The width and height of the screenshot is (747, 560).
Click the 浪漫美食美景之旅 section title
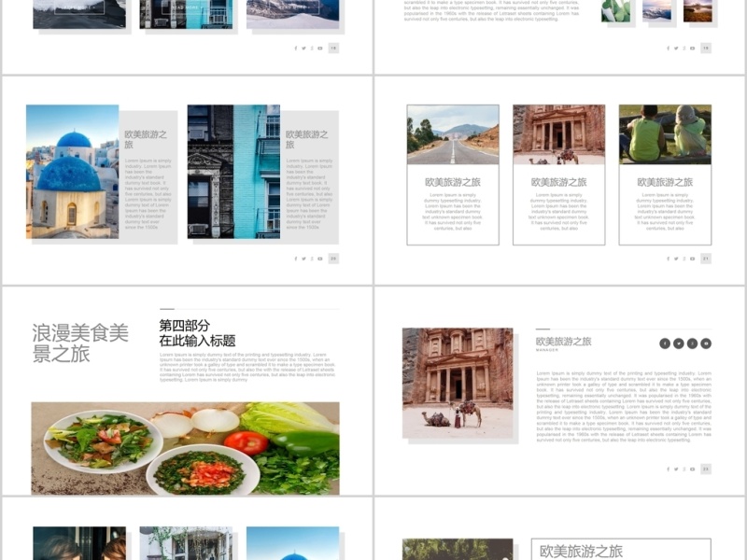tap(80, 343)
